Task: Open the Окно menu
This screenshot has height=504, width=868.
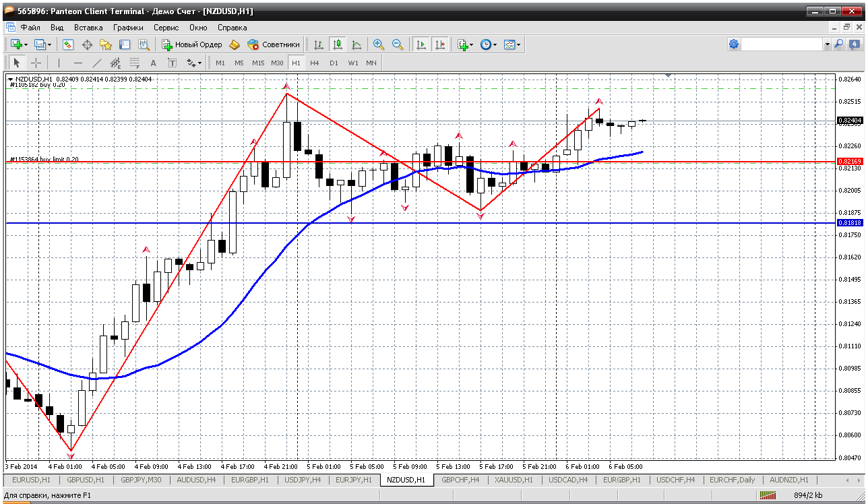Action: click(198, 28)
